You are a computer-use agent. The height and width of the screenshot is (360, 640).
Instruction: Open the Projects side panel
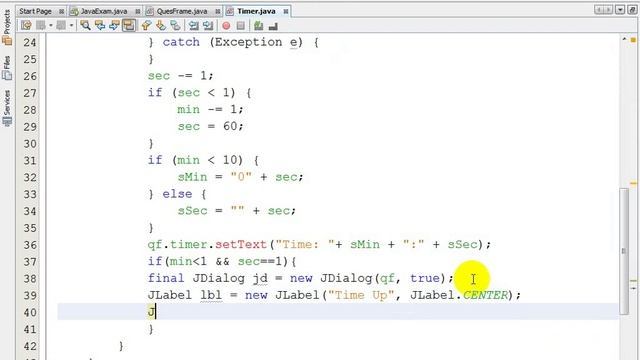7,26
